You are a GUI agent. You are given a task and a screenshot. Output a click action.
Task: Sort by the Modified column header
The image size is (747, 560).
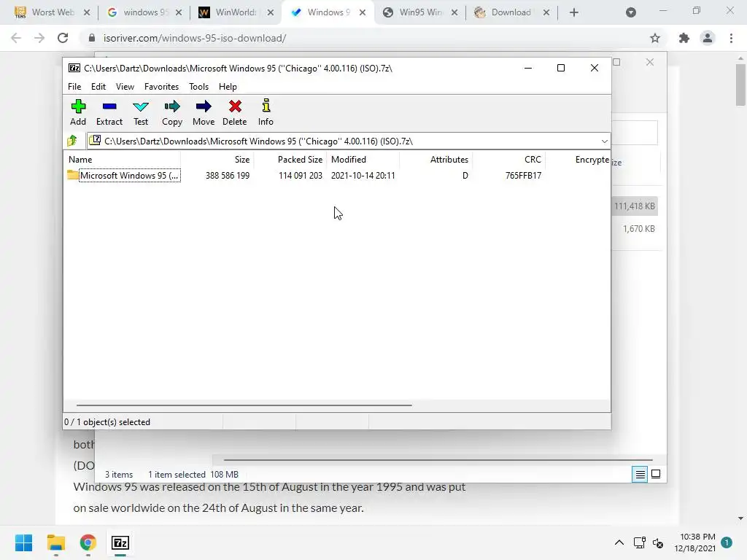[x=363, y=160]
